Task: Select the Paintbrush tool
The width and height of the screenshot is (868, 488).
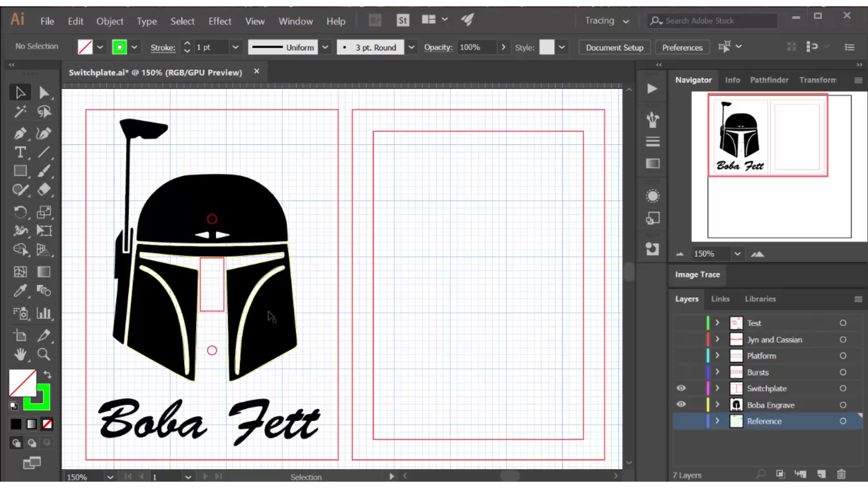Action: pos(44,171)
